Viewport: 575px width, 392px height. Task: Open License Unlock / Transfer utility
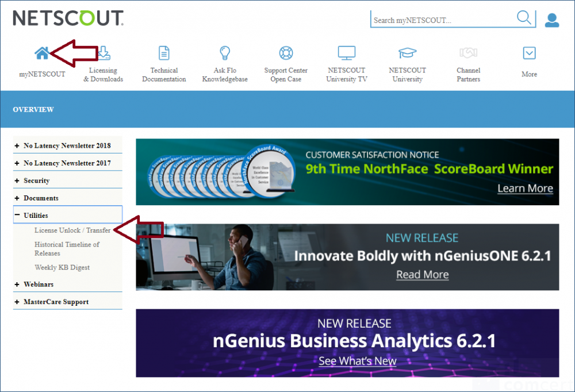pos(72,230)
